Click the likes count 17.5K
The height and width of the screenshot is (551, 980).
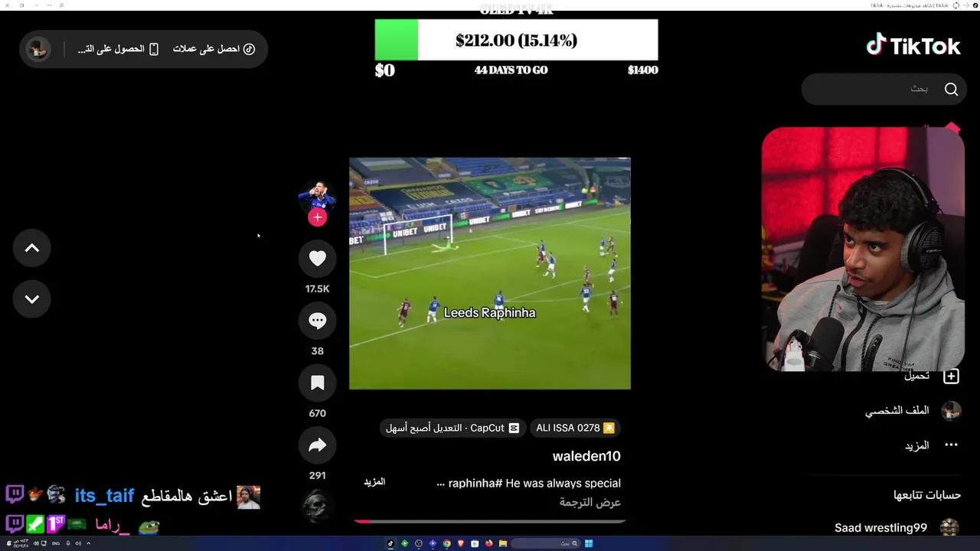pos(317,289)
